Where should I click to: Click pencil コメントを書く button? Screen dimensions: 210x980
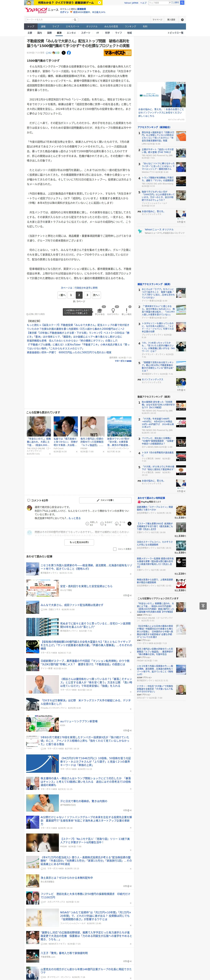pyautogui.click(x=105, y=500)
